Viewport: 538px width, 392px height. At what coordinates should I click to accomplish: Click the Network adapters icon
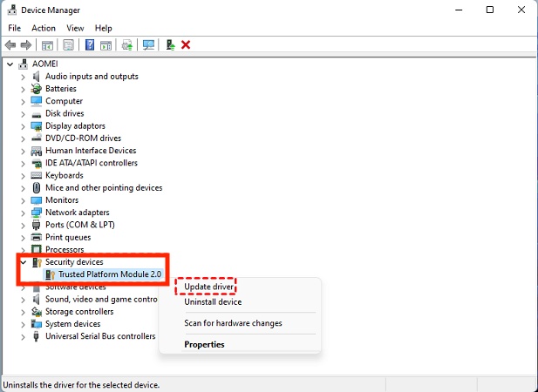coord(36,213)
